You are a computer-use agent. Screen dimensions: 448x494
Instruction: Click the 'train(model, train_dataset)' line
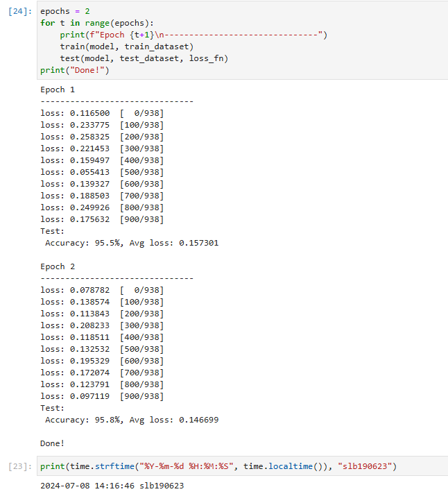126,46
